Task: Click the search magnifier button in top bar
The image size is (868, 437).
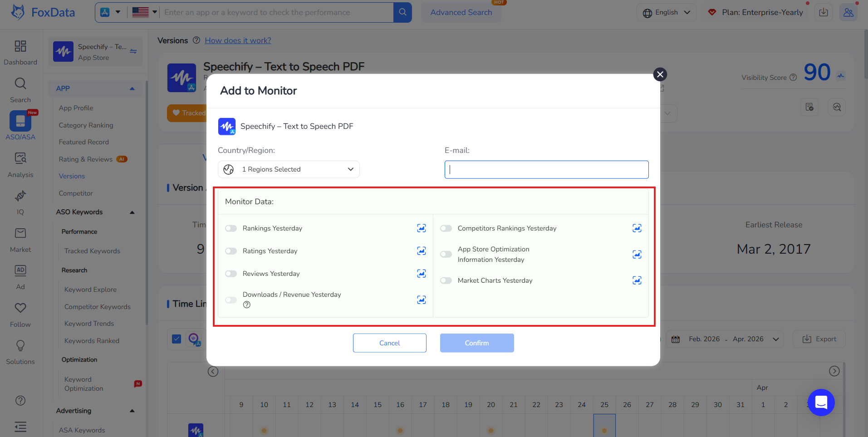Action: point(402,12)
